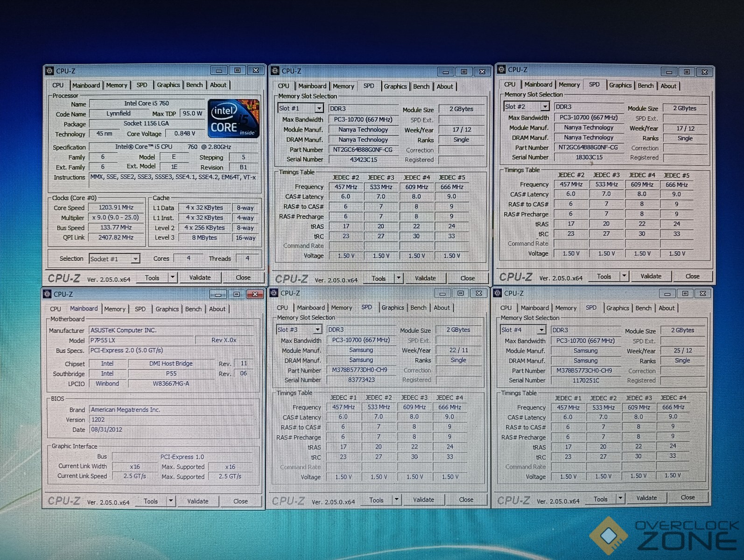Click Tools button in the Slot #4 window
This screenshot has height=560, width=744.
point(600,499)
